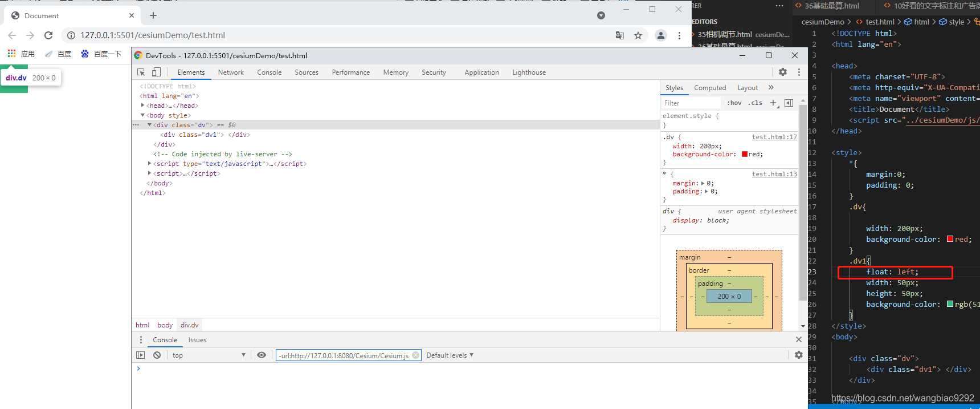
Task: Toggle the device toolbar icon
Action: pos(156,72)
